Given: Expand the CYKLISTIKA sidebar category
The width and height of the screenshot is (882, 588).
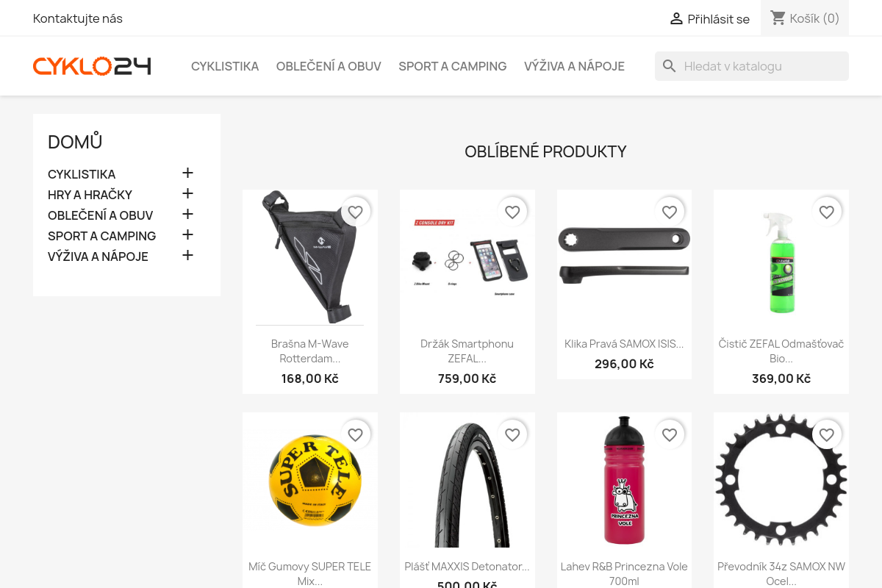Looking at the screenshot, I should click(x=187, y=173).
